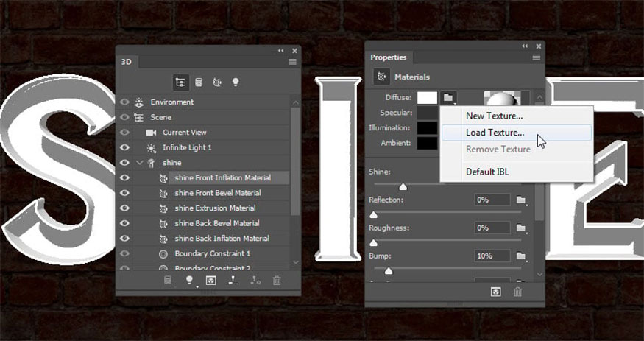644x341 pixels.
Task: Open the Diffuse texture folder icon
Action: click(x=449, y=97)
